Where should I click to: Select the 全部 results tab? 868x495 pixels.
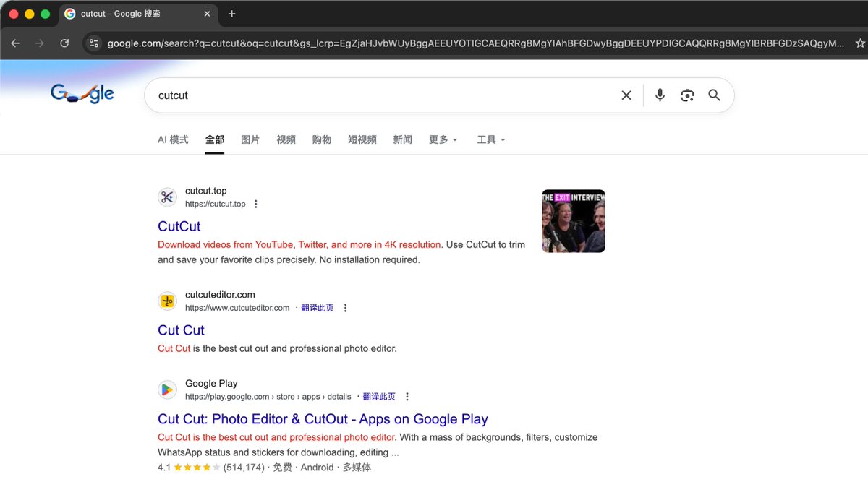point(215,139)
